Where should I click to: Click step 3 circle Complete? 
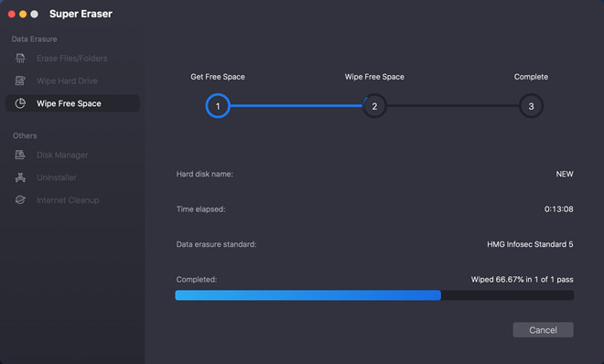coord(531,106)
